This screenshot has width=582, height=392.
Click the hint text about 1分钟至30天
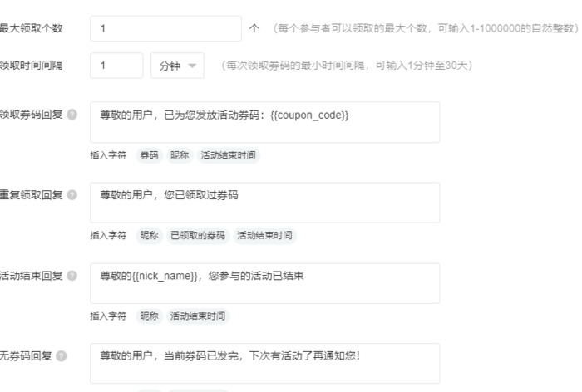pos(347,66)
